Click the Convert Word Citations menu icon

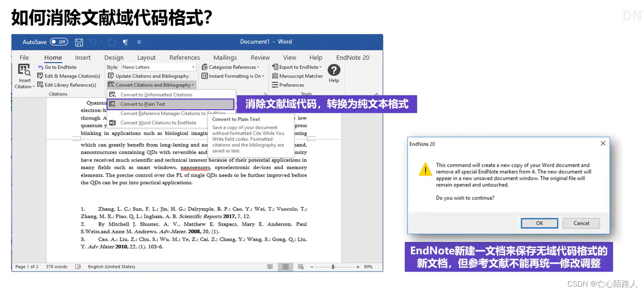click(112, 123)
